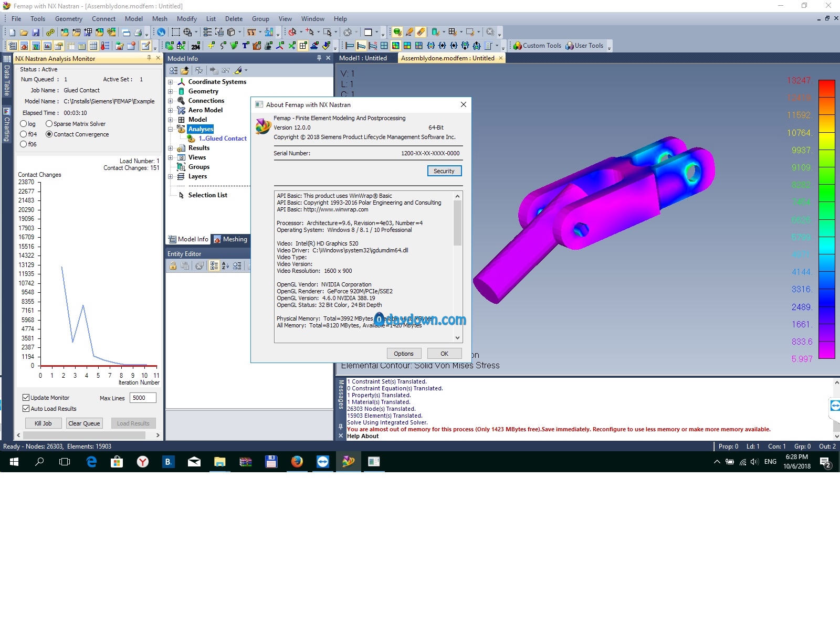Open the Geometry menu
Viewport: 840px width, 638px height.
coord(69,19)
